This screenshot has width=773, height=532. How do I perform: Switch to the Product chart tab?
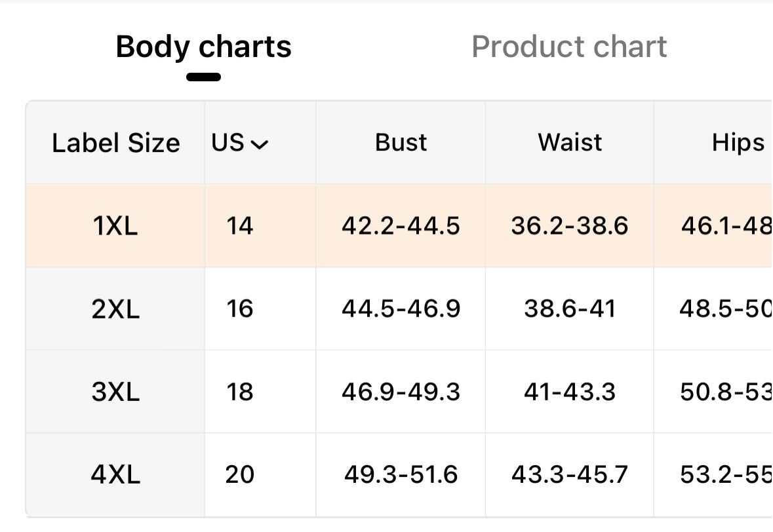pos(569,47)
